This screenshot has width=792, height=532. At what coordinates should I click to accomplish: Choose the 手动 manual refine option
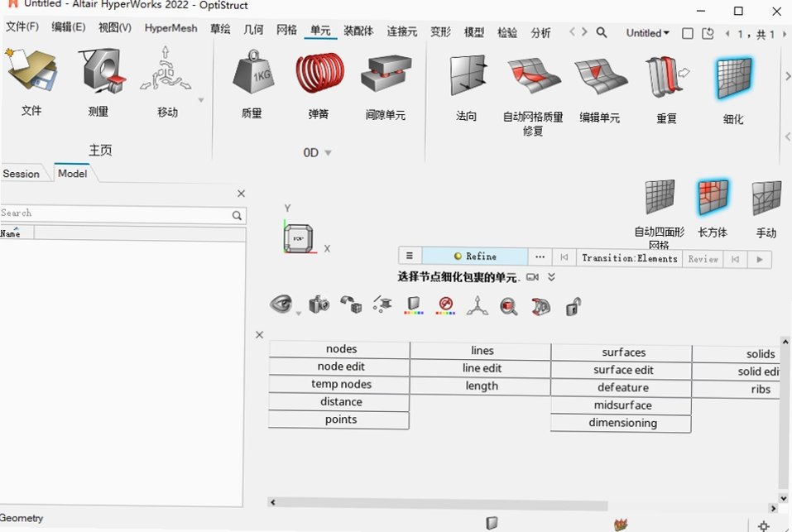[766, 199]
